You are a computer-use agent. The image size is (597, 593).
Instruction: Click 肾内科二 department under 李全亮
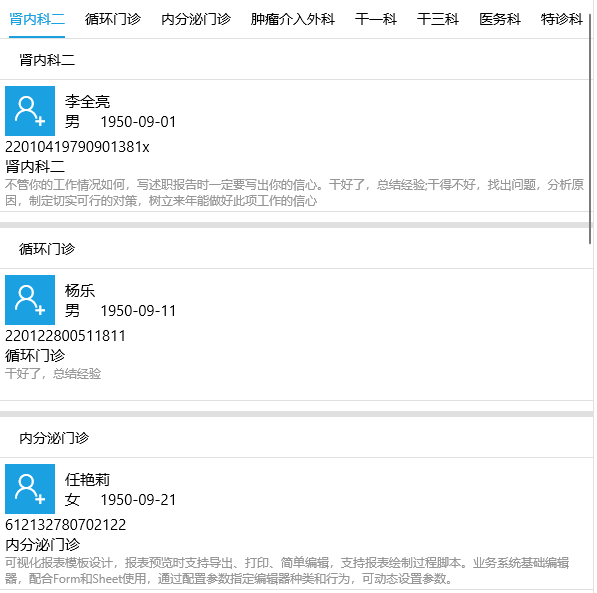[35, 166]
